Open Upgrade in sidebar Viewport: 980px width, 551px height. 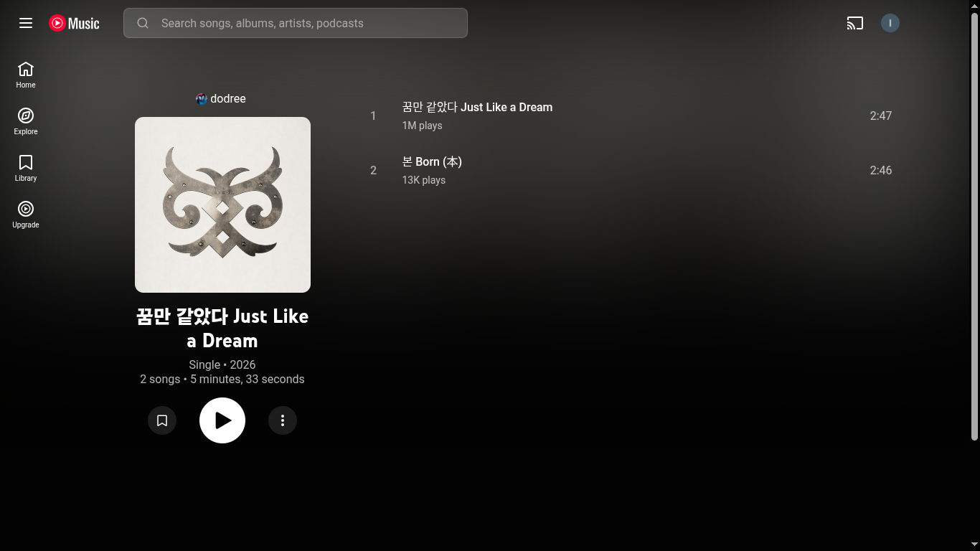coord(26,215)
